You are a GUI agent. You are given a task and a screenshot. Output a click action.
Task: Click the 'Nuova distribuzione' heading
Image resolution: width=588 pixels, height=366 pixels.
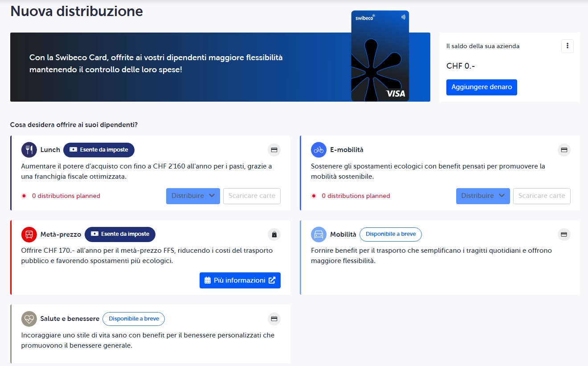pos(77,11)
